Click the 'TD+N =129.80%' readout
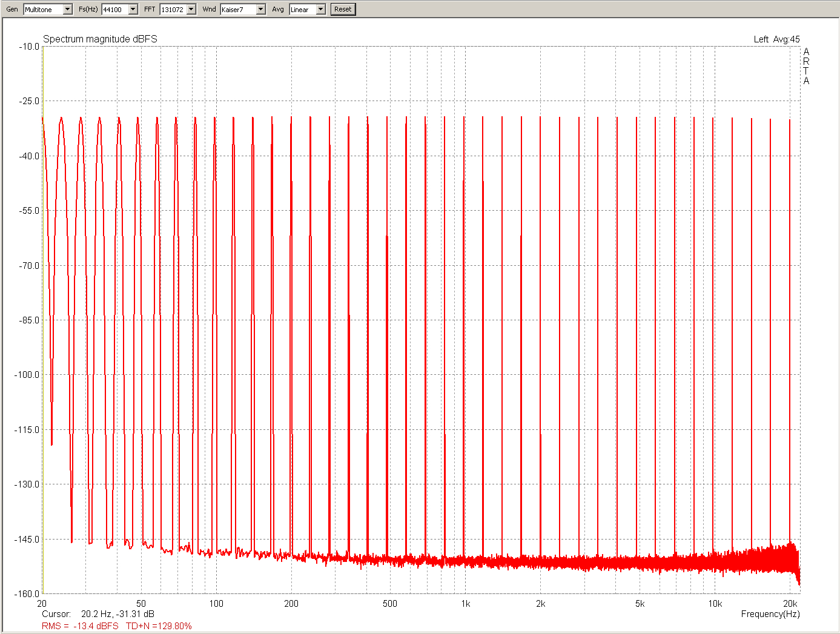This screenshot has width=840, height=634. [x=159, y=626]
